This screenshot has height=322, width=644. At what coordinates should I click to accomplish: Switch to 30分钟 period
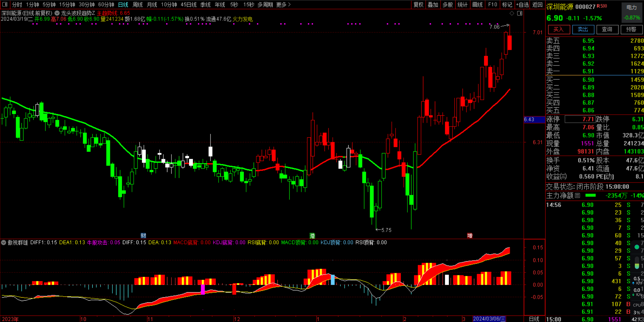[x=87, y=4]
